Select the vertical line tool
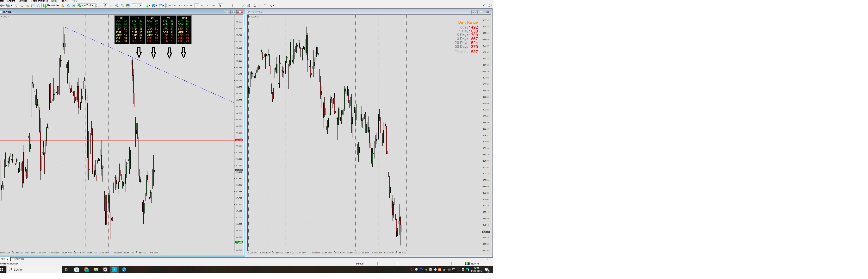 tap(232, 6)
